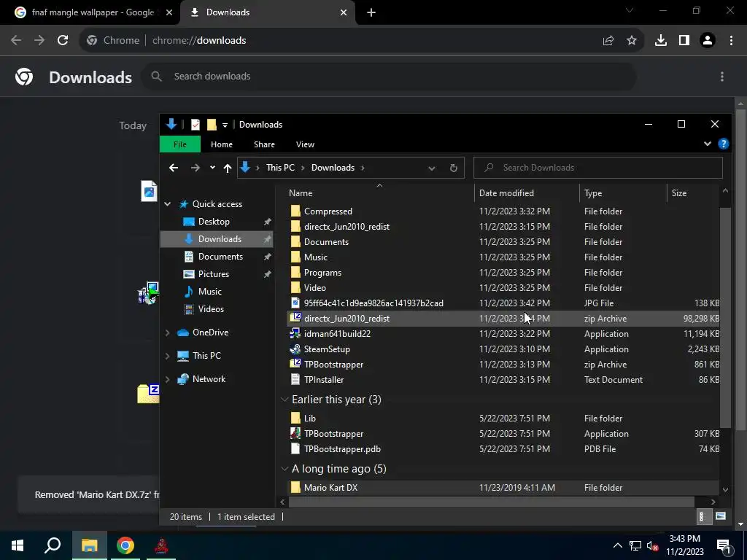The height and width of the screenshot is (560, 747).
Task: Toggle Chrome side panel icon
Action: 684,41
